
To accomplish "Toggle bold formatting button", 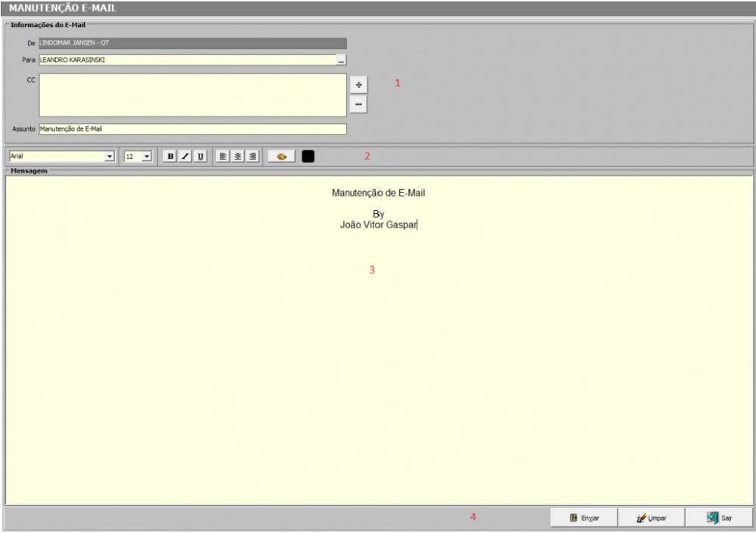I will pos(170,156).
